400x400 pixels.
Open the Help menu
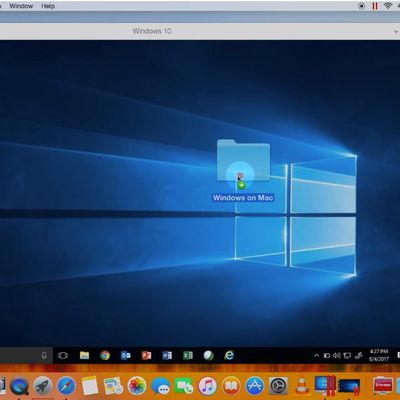(48, 6)
